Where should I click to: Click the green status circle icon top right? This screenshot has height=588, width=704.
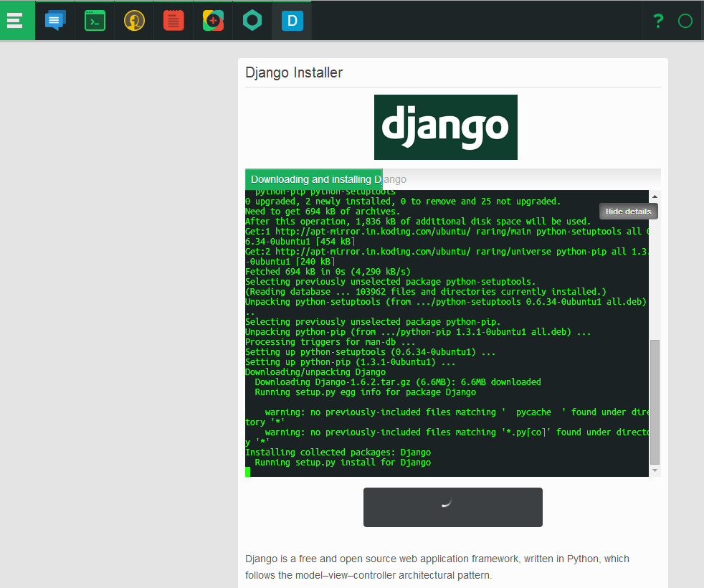tap(685, 21)
